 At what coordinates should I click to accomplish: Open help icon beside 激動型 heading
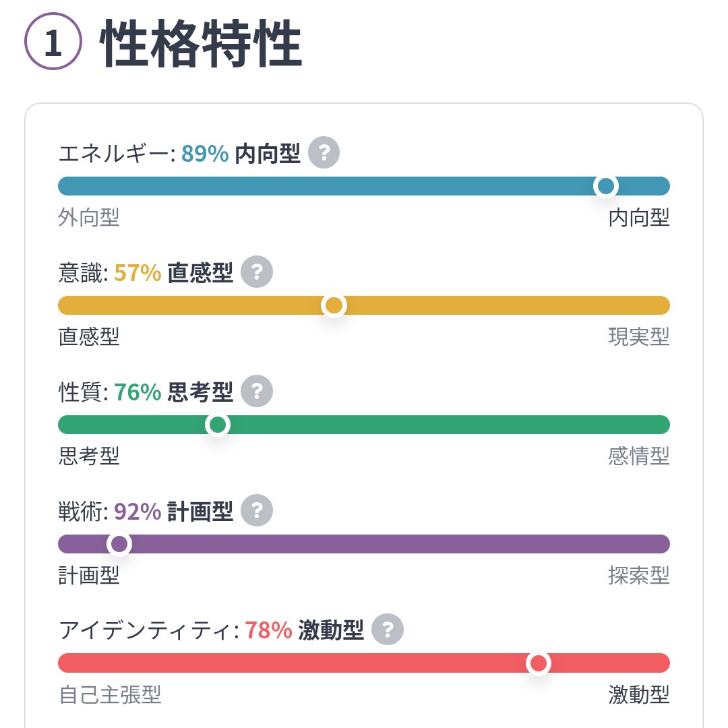pyautogui.click(x=388, y=630)
